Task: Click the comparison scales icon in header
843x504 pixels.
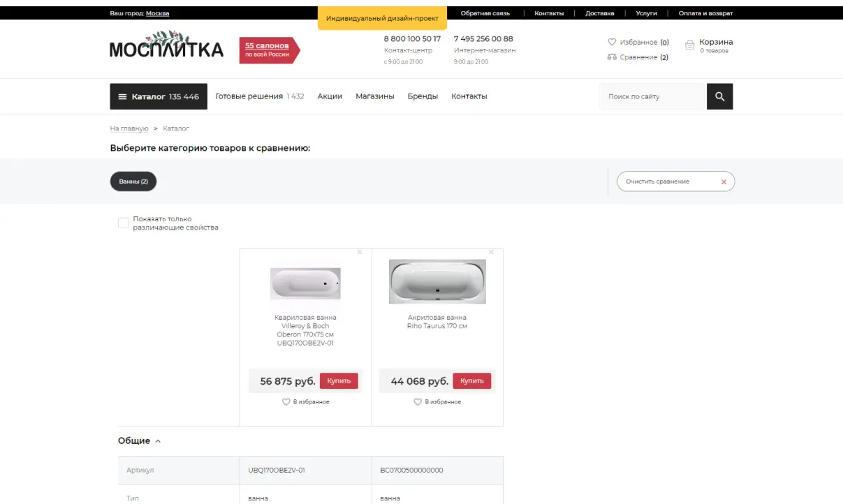Action: (x=612, y=57)
